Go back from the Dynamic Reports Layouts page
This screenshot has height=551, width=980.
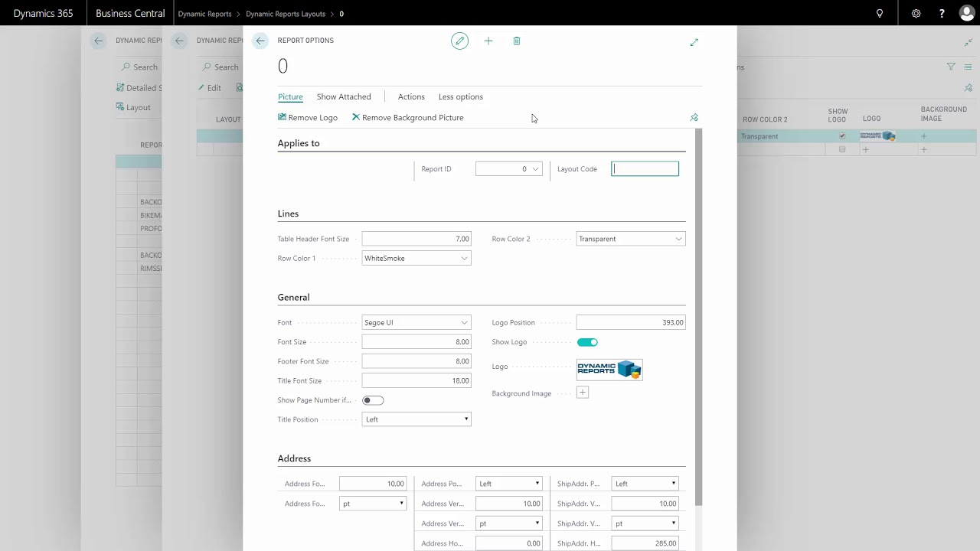click(179, 41)
